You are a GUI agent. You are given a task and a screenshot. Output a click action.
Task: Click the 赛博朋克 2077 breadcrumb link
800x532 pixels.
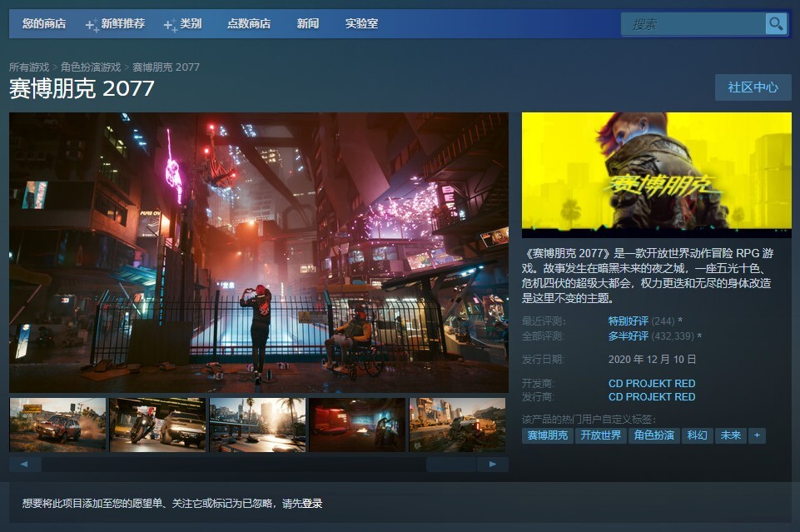[x=166, y=67]
